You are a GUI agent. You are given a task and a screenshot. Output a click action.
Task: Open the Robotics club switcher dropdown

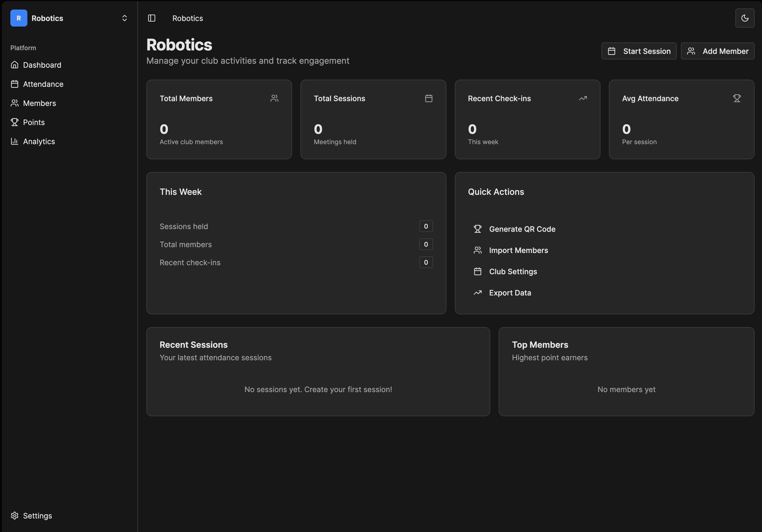pos(124,18)
